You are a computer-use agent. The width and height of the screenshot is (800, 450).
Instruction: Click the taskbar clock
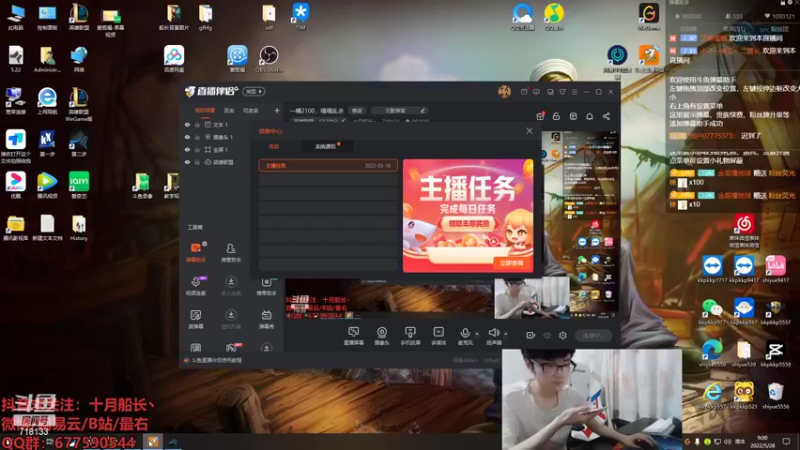click(x=762, y=441)
